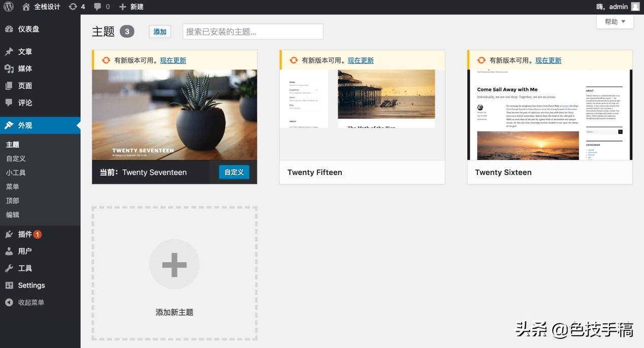Screen dimensions: 644x348
Task: Click 现在更新 link for Twenty Fifteen
Action: [361, 60]
